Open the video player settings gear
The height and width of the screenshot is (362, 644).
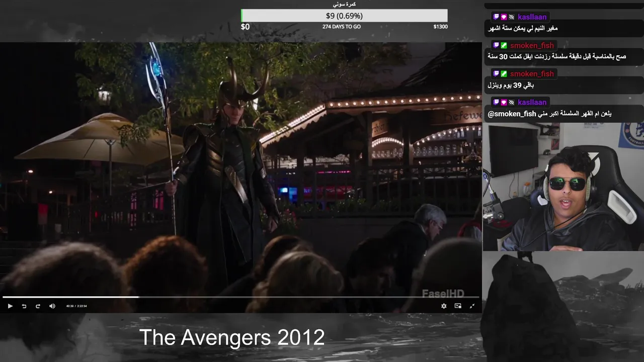(444, 306)
